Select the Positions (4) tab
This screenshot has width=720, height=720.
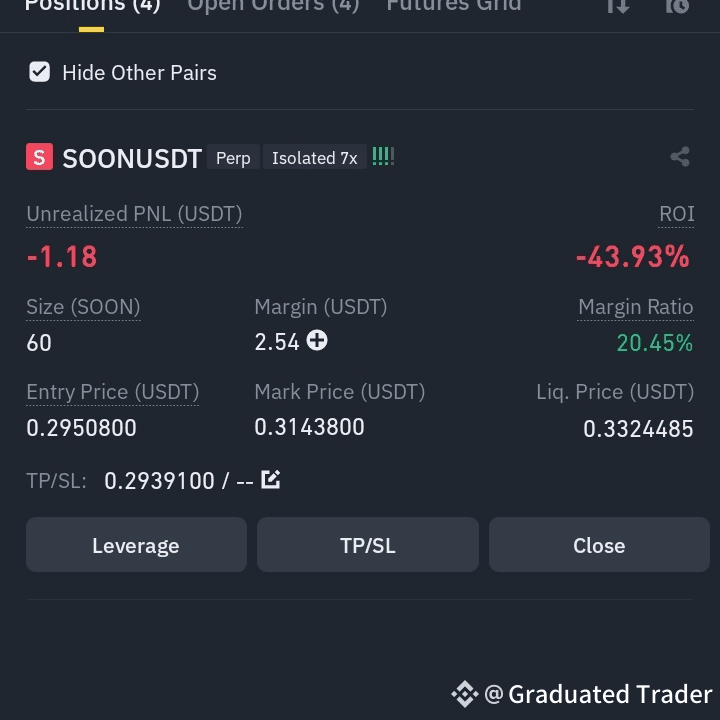click(x=92, y=6)
